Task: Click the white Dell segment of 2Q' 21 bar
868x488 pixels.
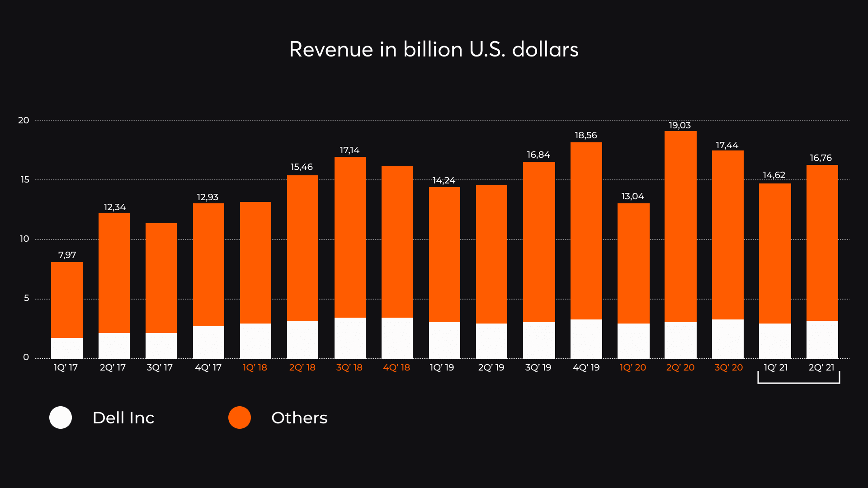Action: point(822,340)
